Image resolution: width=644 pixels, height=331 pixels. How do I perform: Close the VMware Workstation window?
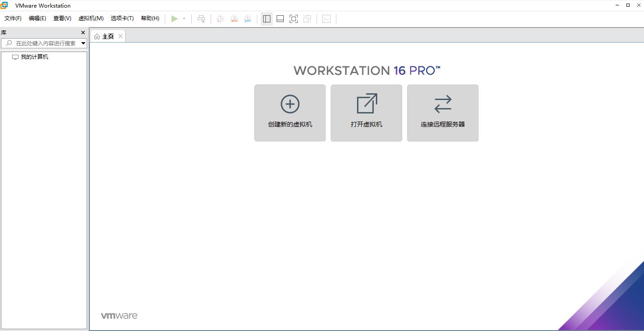point(639,5)
